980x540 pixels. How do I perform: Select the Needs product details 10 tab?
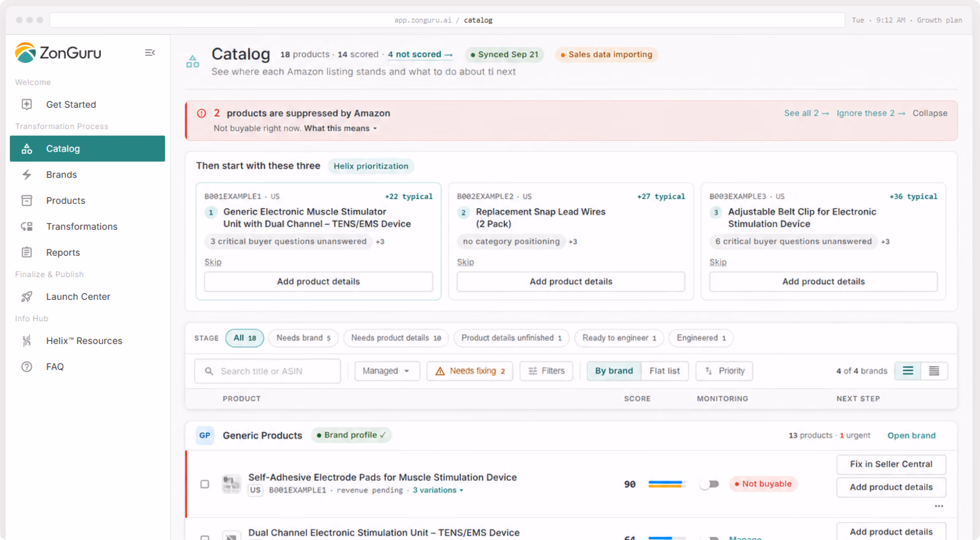(x=396, y=338)
